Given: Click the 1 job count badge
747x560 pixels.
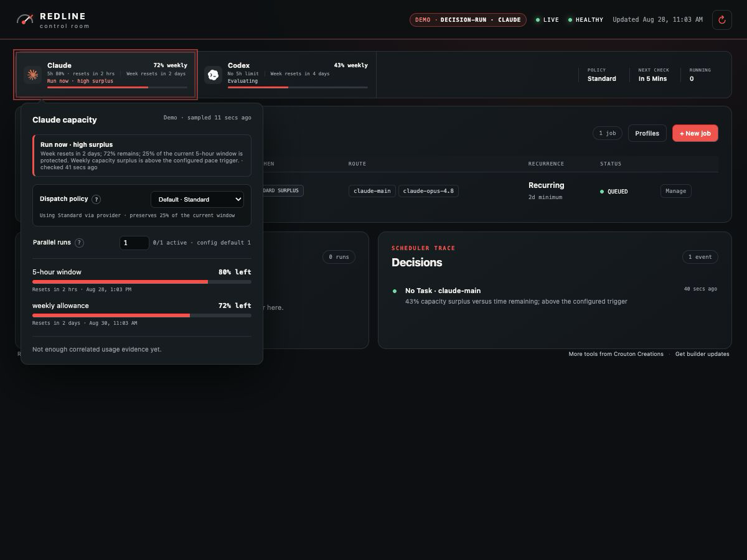Looking at the screenshot, I should 607,133.
